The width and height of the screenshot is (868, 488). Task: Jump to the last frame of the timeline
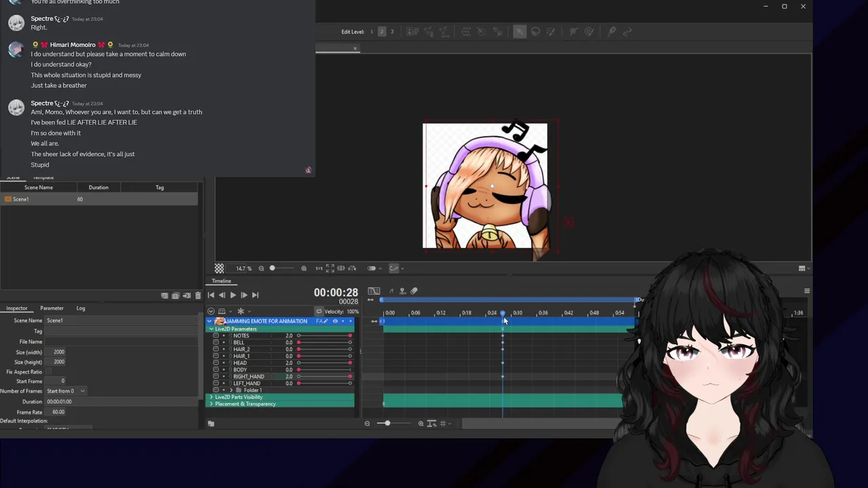[x=255, y=295]
